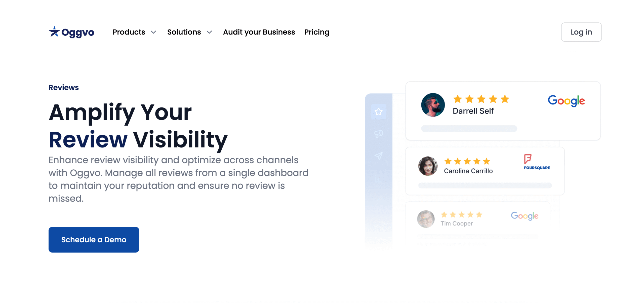The image size is (644, 303).
Task: Open the Products menu
Action: point(129,32)
